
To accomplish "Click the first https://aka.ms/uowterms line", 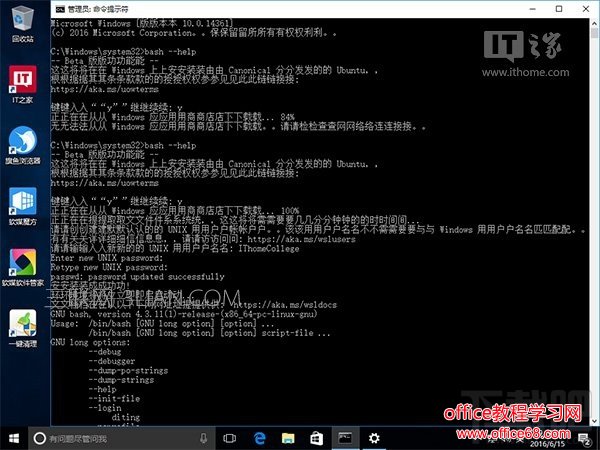I will [x=104, y=90].
